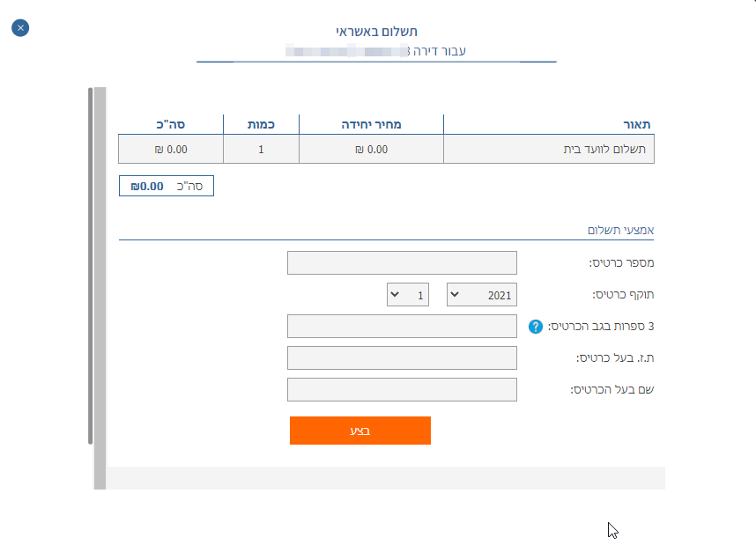Select the תשלום לוועד בית description cell
Screen dimensions: 756x545
tap(550, 149)
